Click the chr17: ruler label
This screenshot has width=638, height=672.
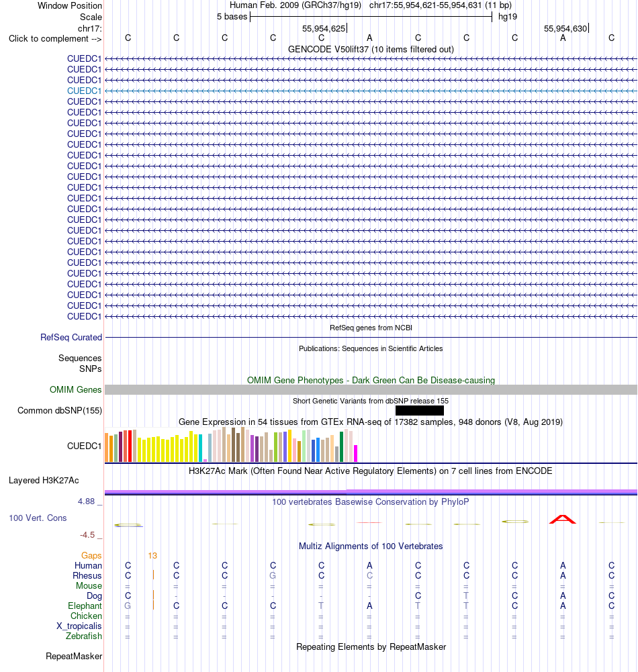(89, 28)
